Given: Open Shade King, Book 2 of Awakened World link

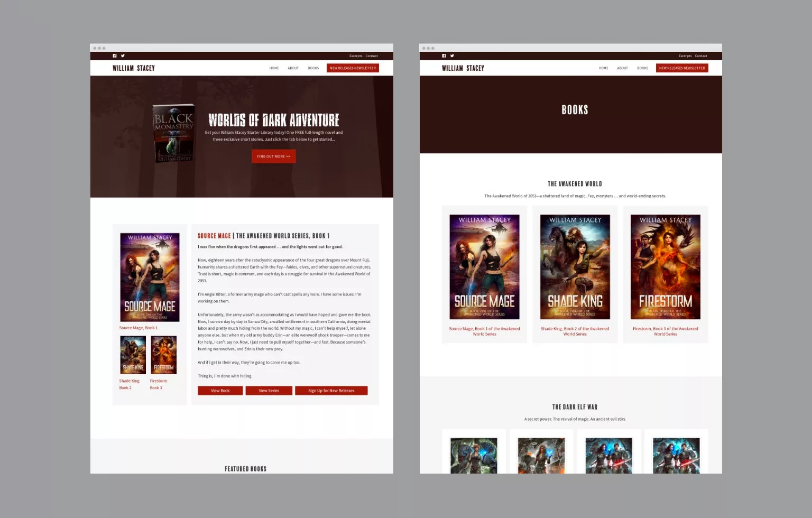Looking at the screenshot, I should [575, 331].
